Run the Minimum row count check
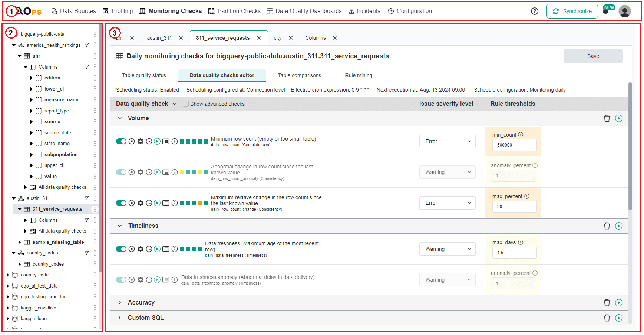644x335 pixels. tap(157, 141)
